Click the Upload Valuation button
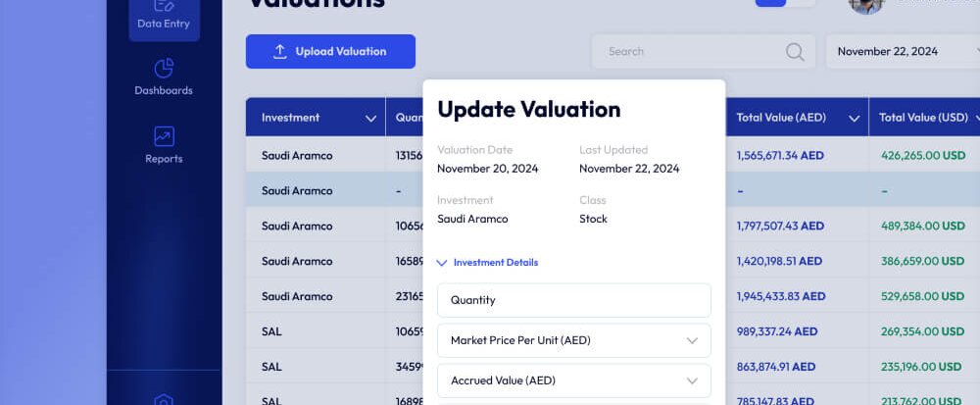 tap(330, 52)
